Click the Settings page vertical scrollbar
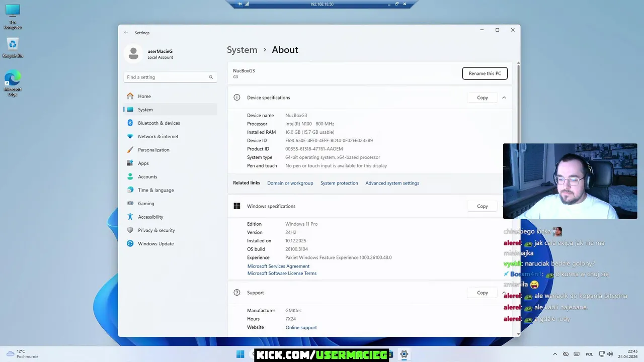Viewport: 644px width, 362px height. tap(518, 104)
